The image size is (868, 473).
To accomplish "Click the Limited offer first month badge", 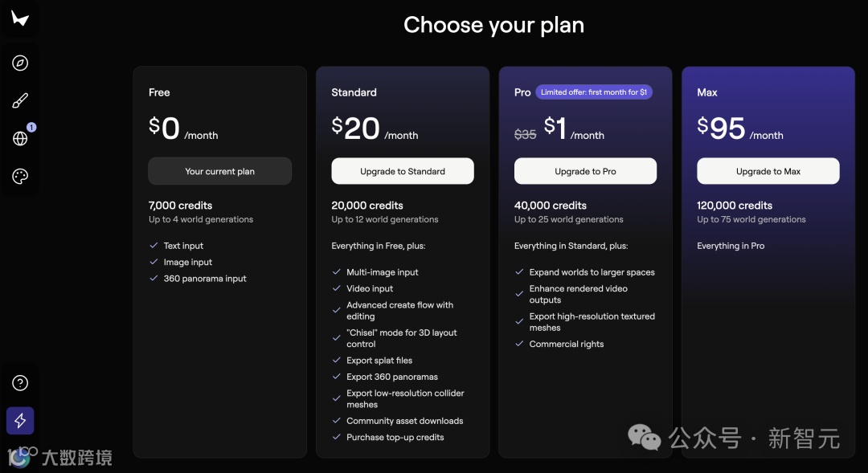I will coord(594,92).
